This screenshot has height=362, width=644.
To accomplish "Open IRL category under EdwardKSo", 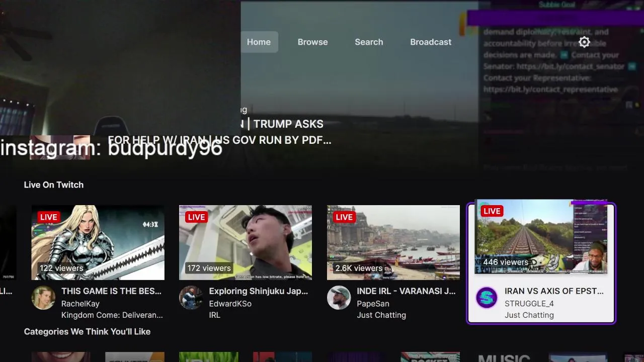I will pyautogui.click(x=214, y=315).
